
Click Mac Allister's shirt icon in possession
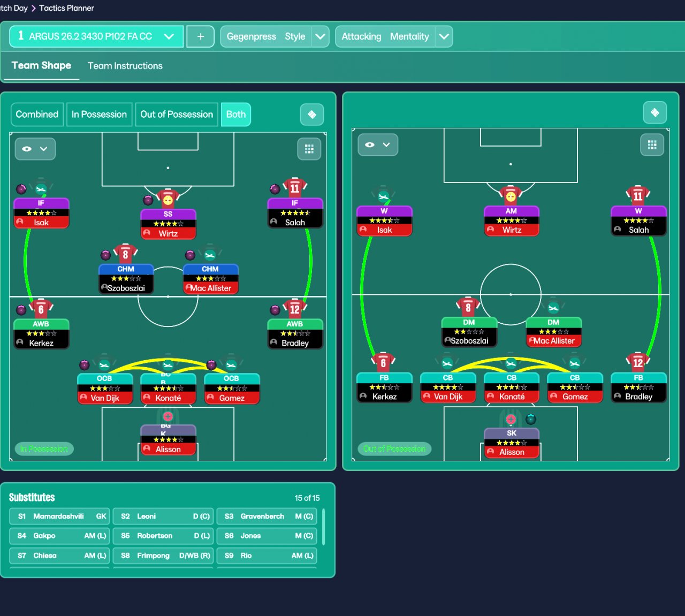[x=210, y=254]
